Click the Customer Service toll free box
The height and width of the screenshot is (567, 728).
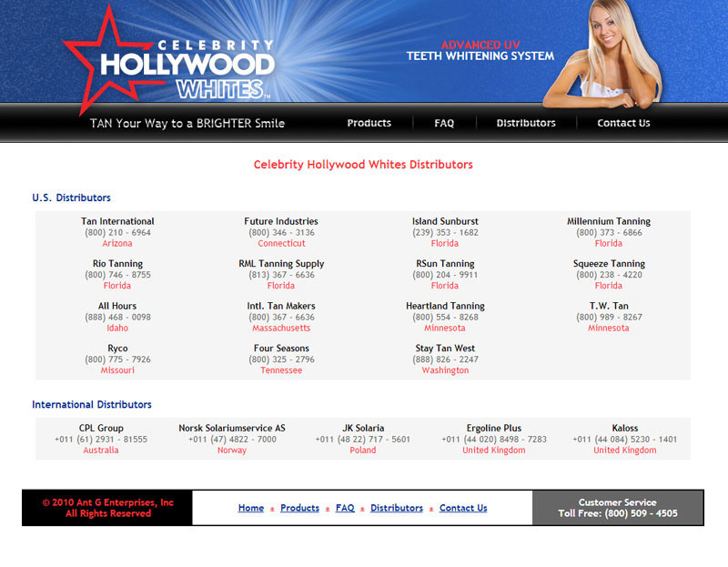click(x=618, y=508)
